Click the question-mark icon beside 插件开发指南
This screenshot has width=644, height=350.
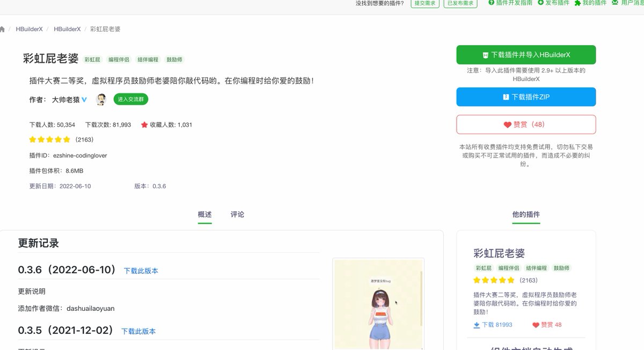click(491, 3)
